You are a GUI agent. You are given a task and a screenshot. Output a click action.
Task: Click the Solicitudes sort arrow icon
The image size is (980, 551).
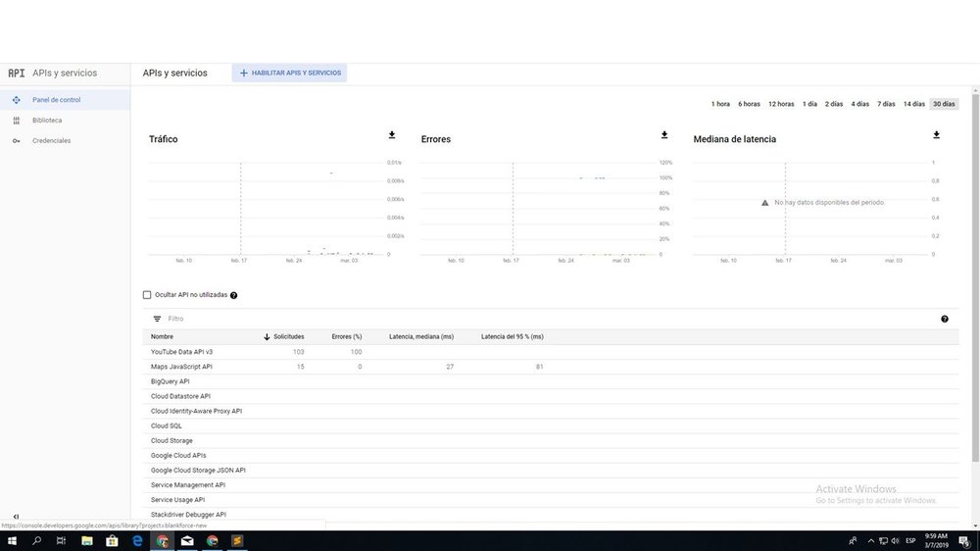267,336
